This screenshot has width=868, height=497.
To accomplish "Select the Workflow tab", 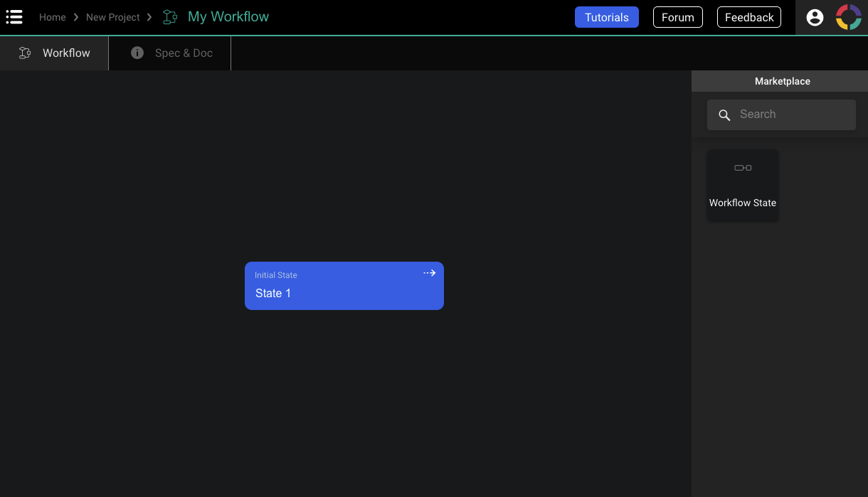I will [66, 53].
